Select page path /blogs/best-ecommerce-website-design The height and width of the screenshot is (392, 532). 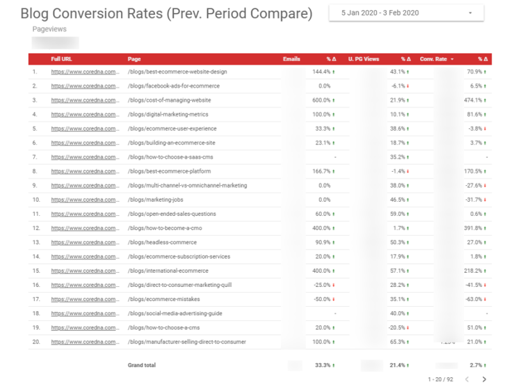[x=177, y=72]
